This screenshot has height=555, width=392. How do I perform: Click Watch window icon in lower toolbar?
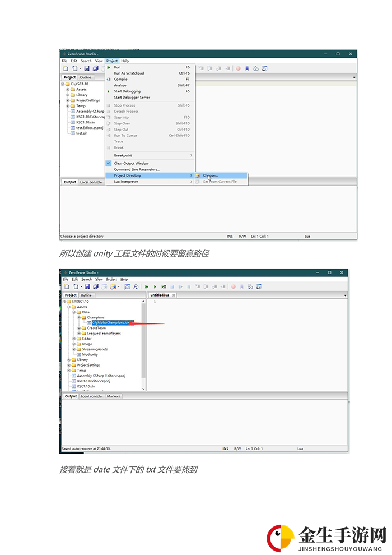tap(259, 286)
